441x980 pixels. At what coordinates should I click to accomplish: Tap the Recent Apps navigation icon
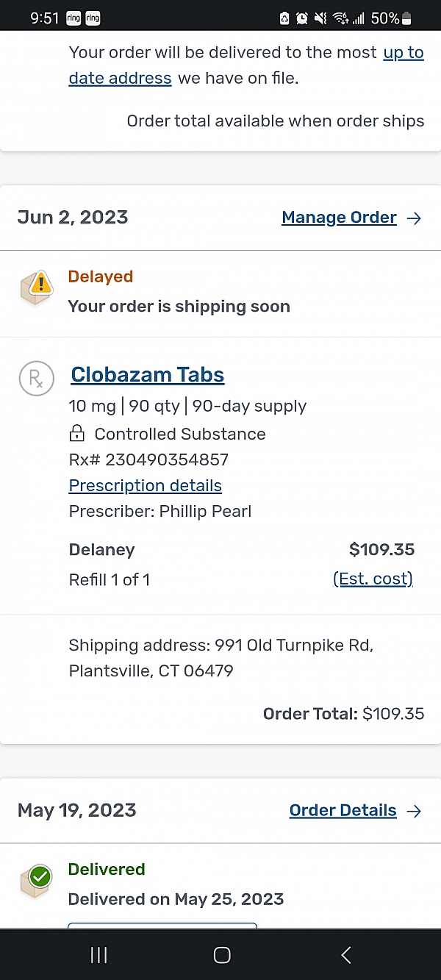click(x=98, y=954)
